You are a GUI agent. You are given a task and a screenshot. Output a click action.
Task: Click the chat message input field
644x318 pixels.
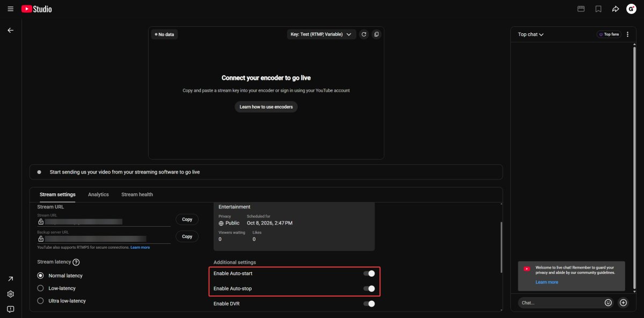coord(560,302)
